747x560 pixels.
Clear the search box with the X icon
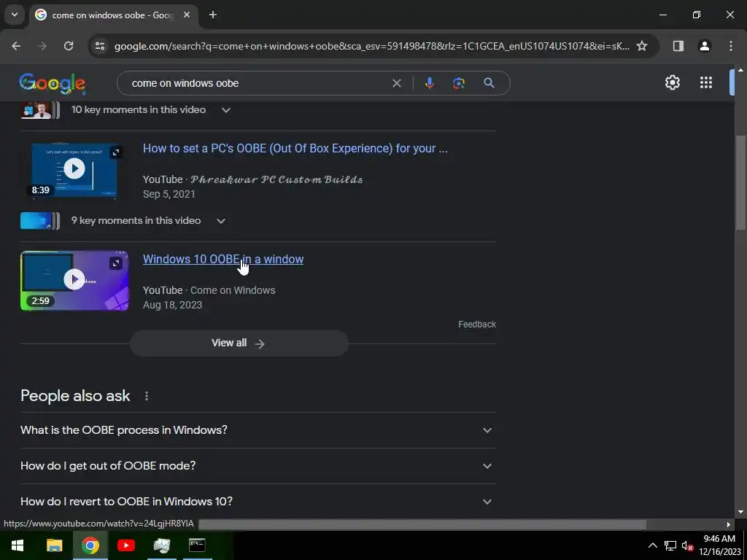tap(396, 83)
